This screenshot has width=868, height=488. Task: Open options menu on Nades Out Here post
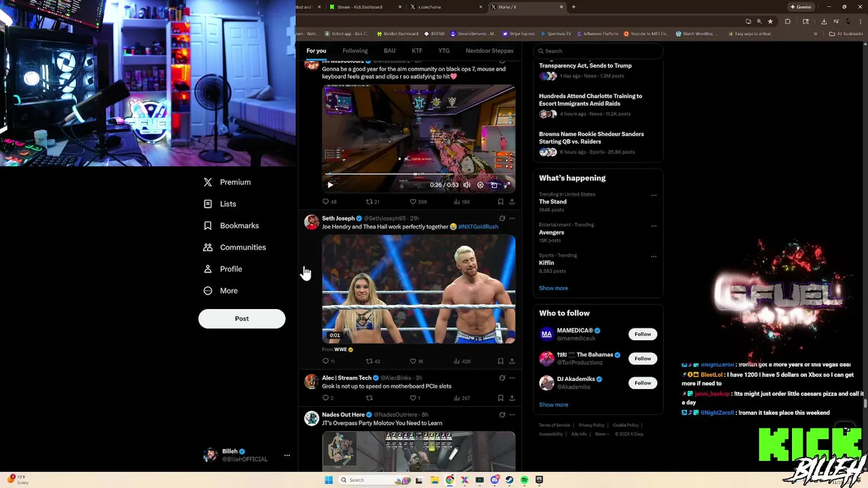pyautogui.click(x=512, y=415)
